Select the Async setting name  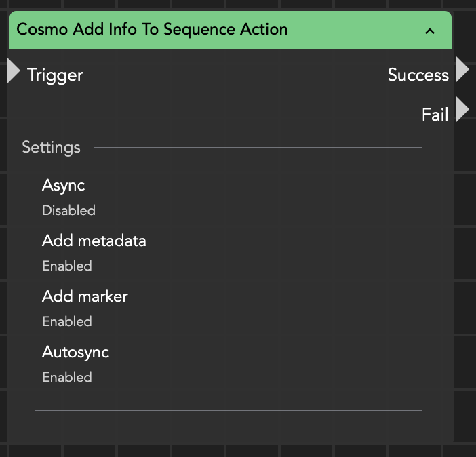coord(63,185)
